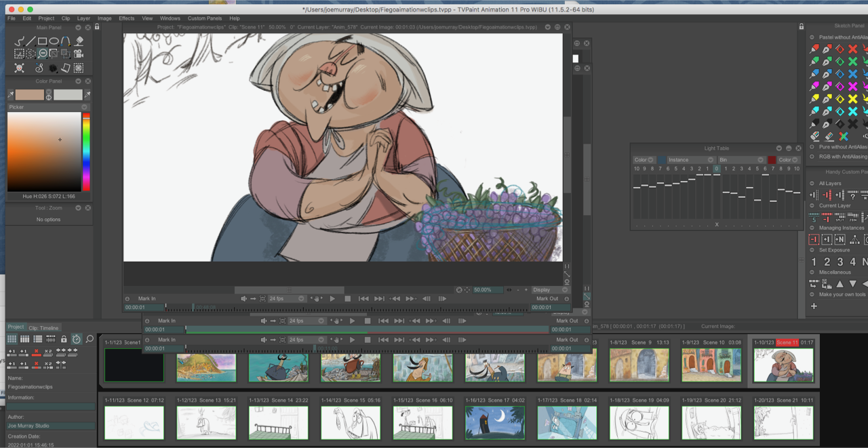Collapse the All Layers section
Image resolution: width=868 pixels, height=448 pixels.
(x=812, y=184)
